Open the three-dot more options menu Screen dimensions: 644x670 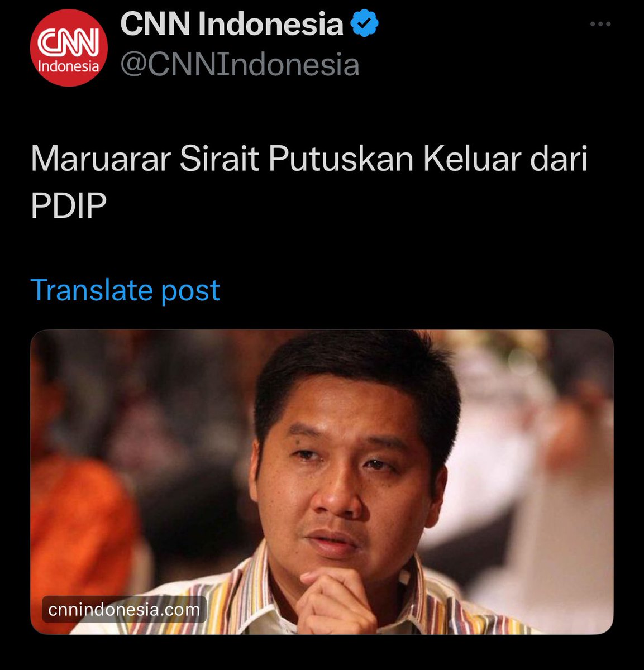600,25
